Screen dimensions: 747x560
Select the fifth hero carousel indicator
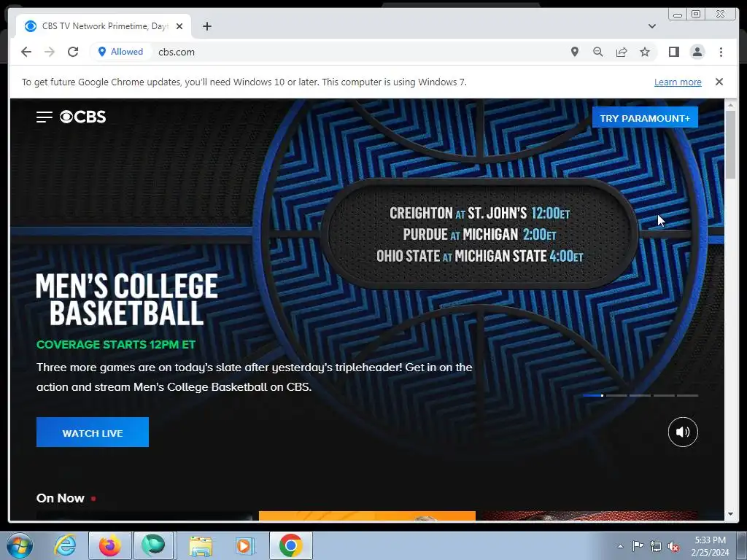[687, 395]
